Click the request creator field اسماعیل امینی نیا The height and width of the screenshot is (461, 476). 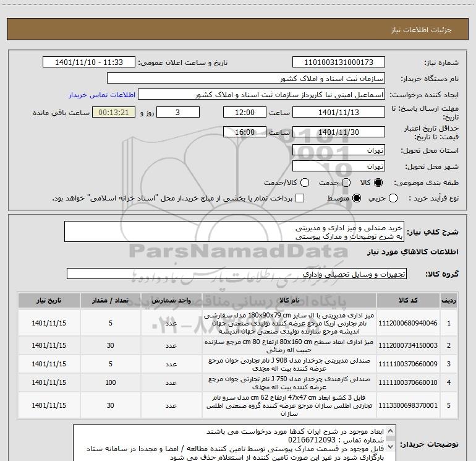pos(261,95)
